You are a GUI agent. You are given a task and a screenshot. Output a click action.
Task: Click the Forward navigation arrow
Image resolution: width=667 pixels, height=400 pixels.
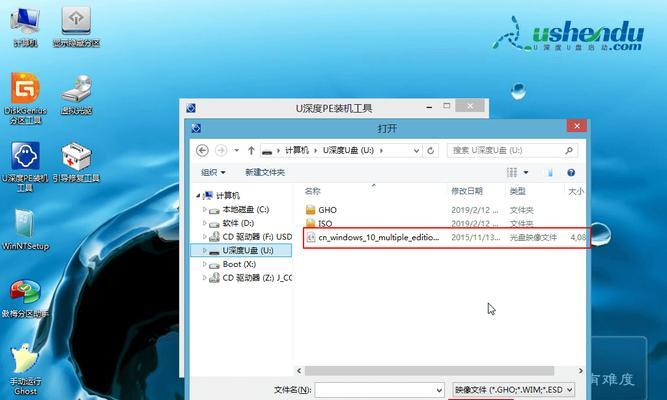[x=221, y=150]
